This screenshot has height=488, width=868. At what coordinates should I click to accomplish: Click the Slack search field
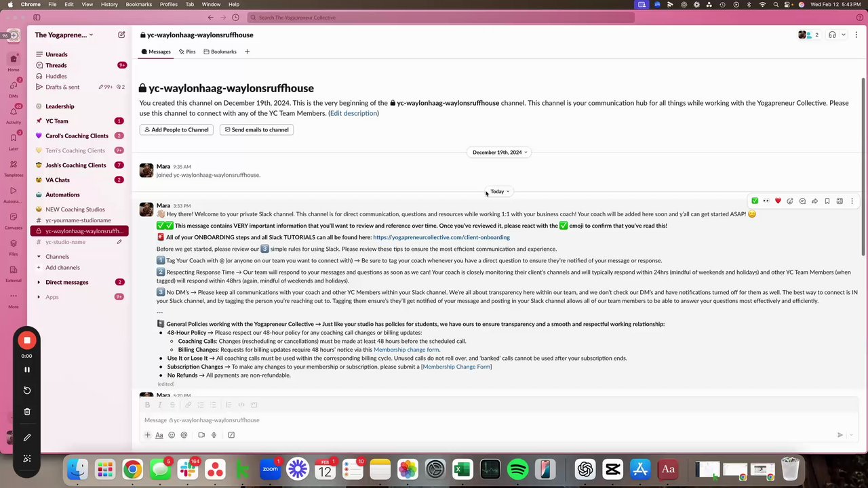pos(441,18)
